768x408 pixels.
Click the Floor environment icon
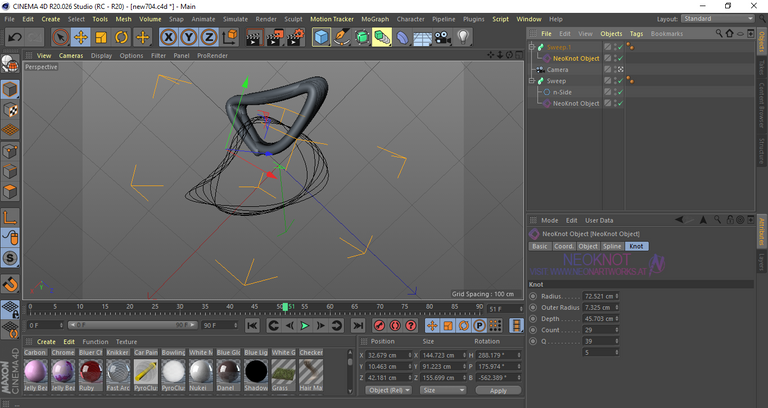(x=422, y=37)
